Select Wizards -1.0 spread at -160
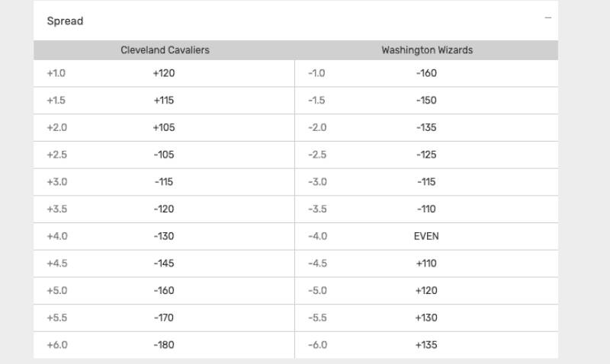The image size is (610, 364). 426,74
